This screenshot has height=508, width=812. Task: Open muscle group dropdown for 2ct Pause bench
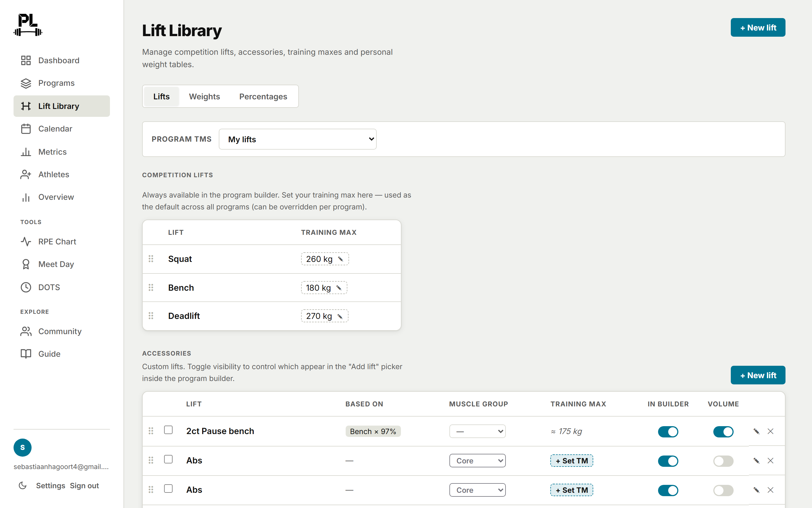[477, 432]
